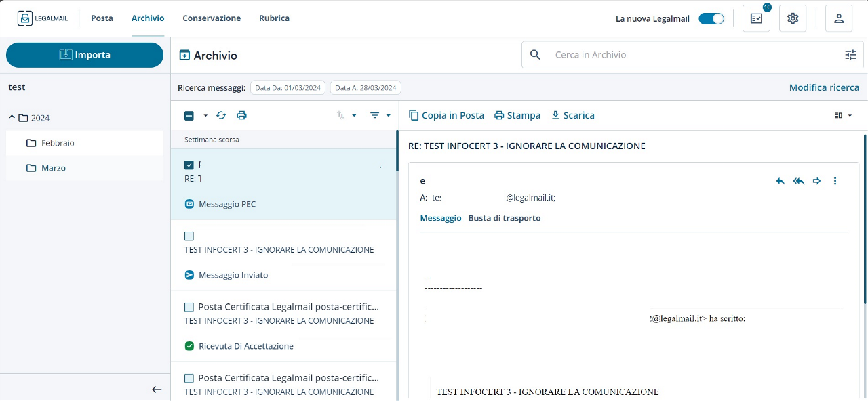Toggle La nuova Legalmail switch

(x=711, y=18)
